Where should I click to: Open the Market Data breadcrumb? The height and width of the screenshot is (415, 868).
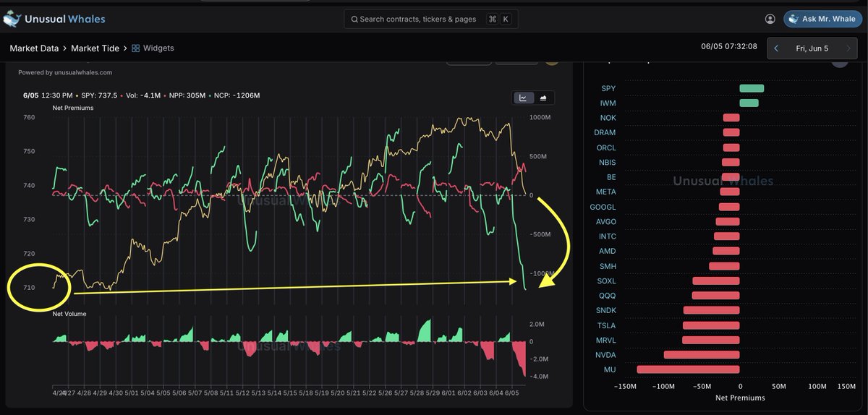(x=35, y=48)
